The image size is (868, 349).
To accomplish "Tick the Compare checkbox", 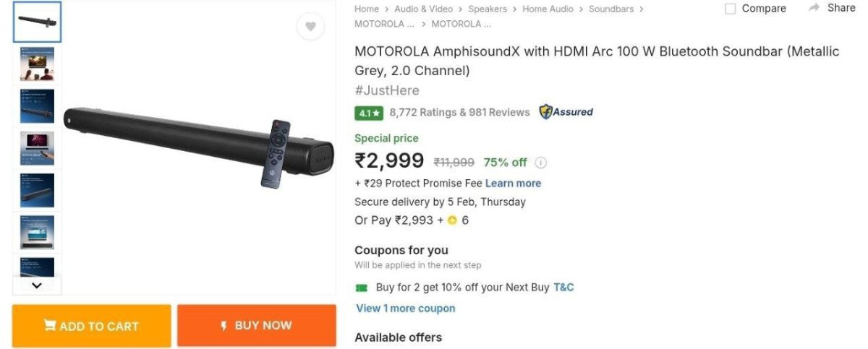I will pos(731,9).
